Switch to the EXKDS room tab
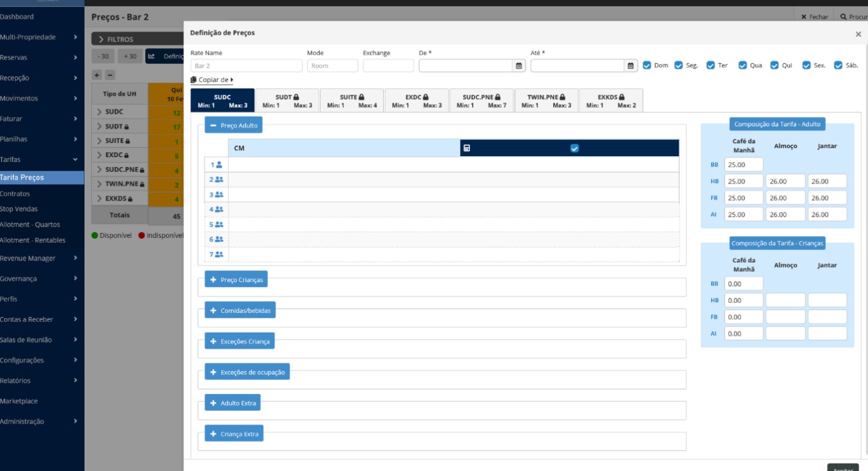This screenshot has width=868, height=471. pos(611,101)
